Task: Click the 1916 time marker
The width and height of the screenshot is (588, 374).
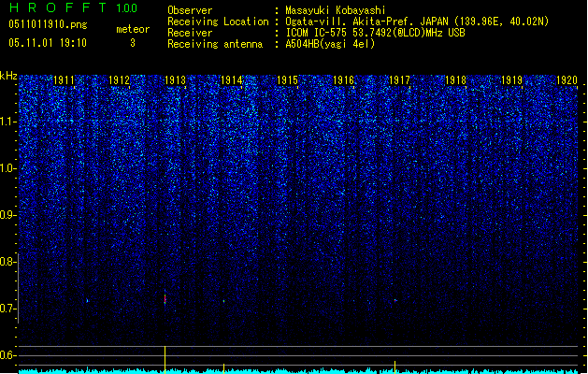Action: pyautogui.click(x=343, y=80)
